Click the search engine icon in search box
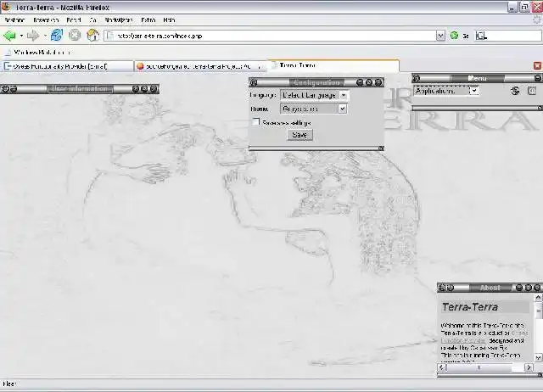The height and width of the screenshot is (392, 543). pyautogui.click(x=481, y=36)
